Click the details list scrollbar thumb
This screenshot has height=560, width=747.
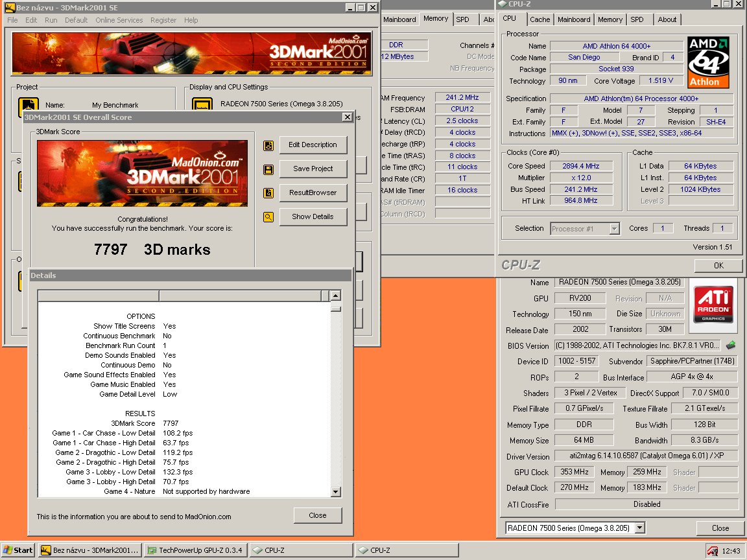335,308
